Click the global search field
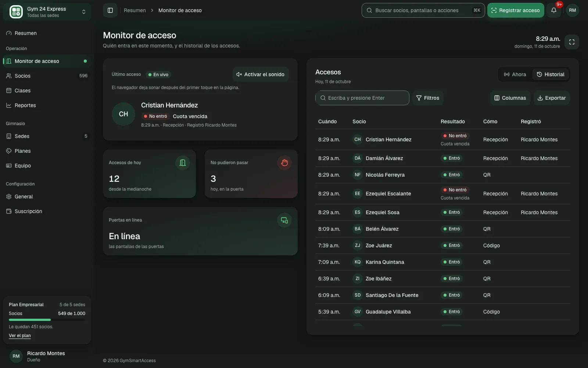 423,10
